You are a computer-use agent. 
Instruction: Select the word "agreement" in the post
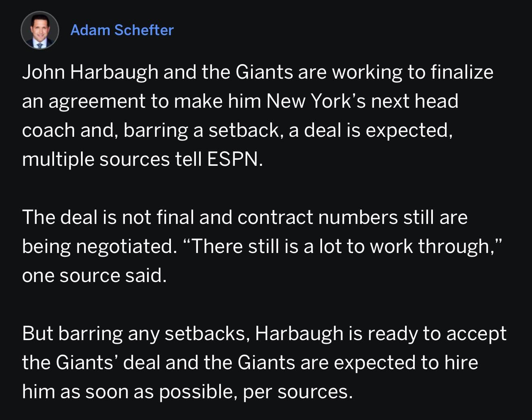pyautogui.click(x=97, y=102)
